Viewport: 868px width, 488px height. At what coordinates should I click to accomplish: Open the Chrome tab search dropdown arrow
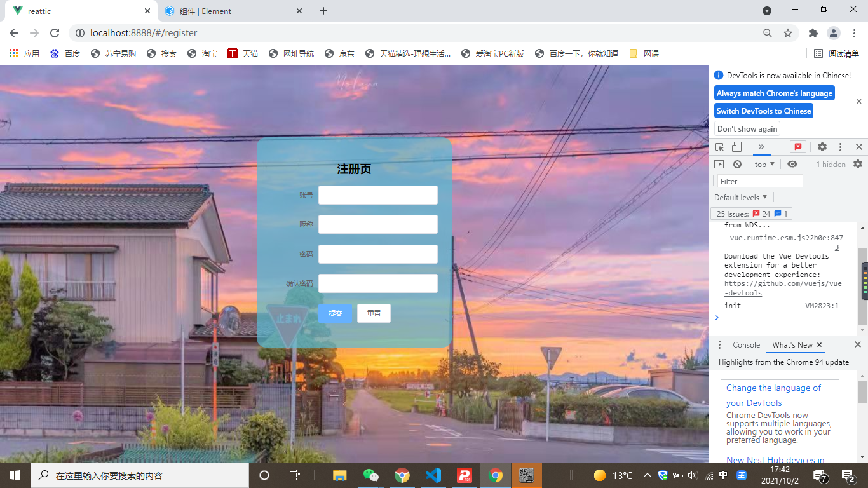tap(767, 11)
